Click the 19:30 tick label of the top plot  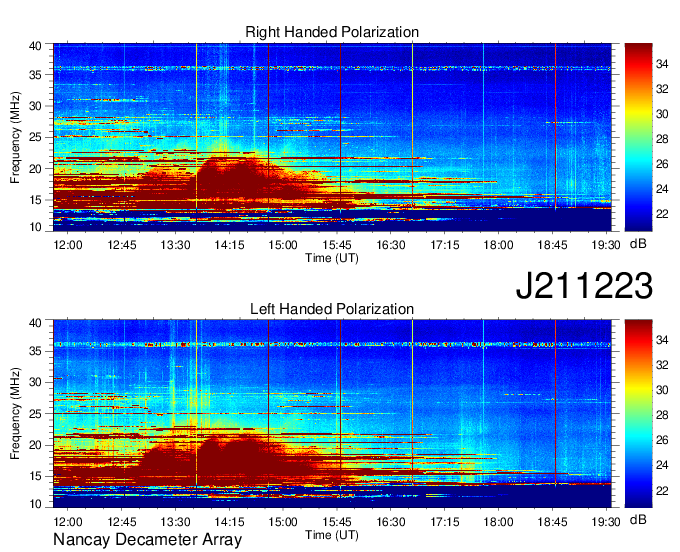(606, 245)
